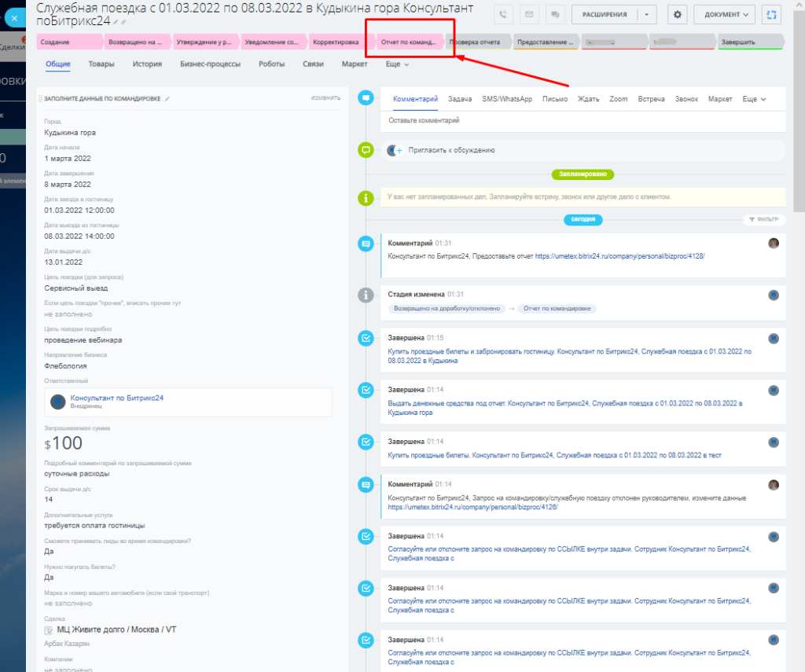
Task: Click the РАСШИРЕНИЯ button
Action: tap(605, 14)
